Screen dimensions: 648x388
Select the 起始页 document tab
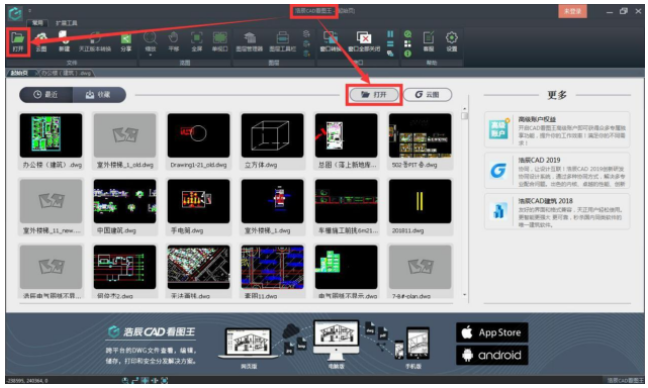click(20, 73)
